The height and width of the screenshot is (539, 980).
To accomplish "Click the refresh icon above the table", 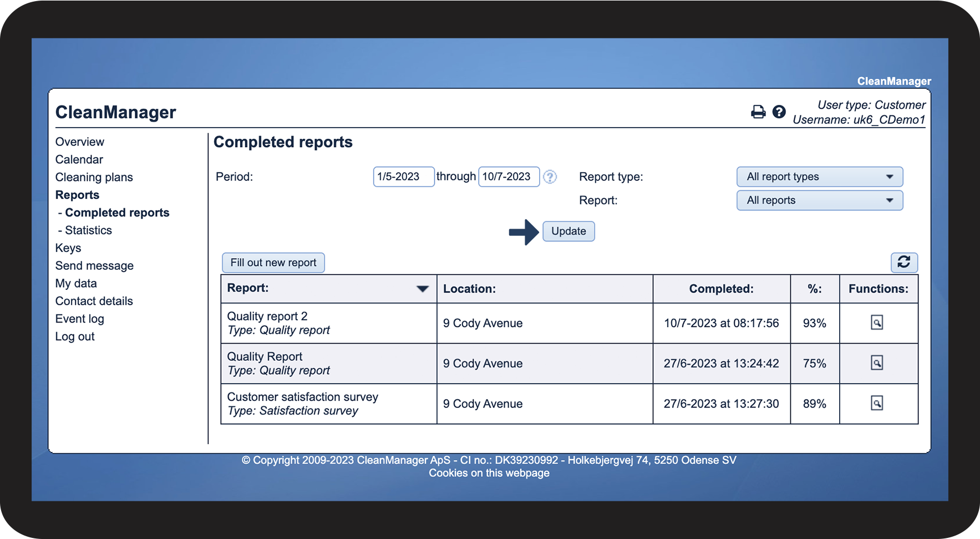I will coord(903,262).
